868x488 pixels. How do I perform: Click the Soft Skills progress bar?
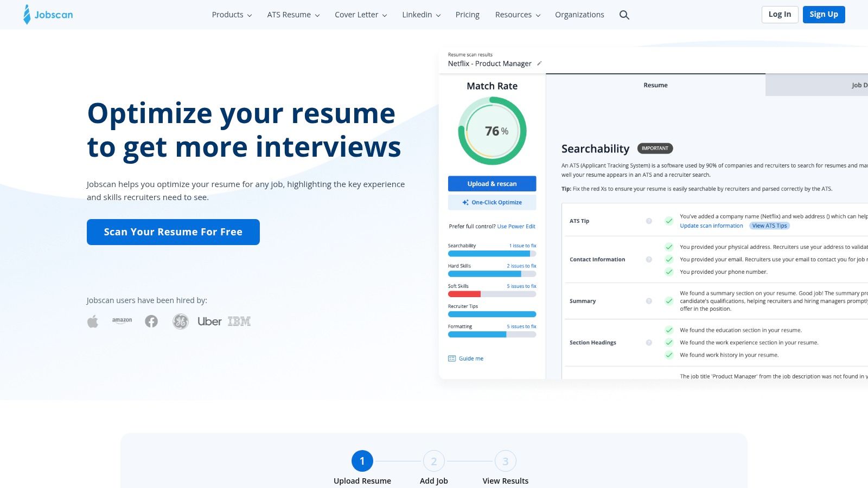[492, 293]
